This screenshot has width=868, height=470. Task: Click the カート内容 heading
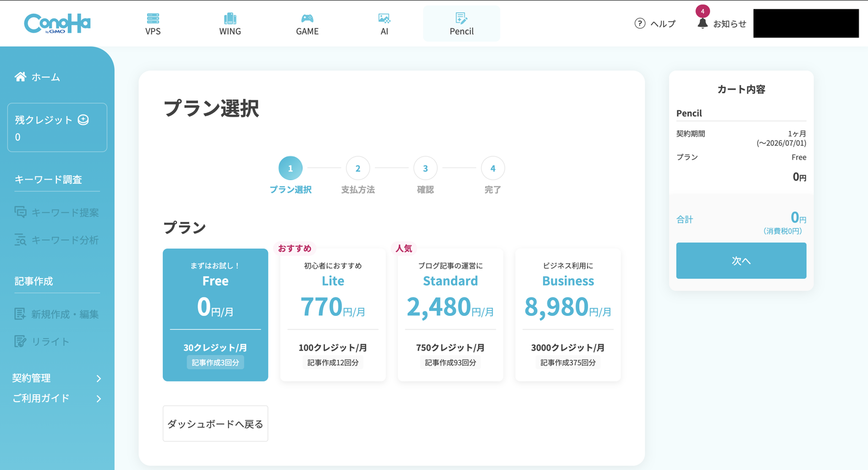point(741,90)
